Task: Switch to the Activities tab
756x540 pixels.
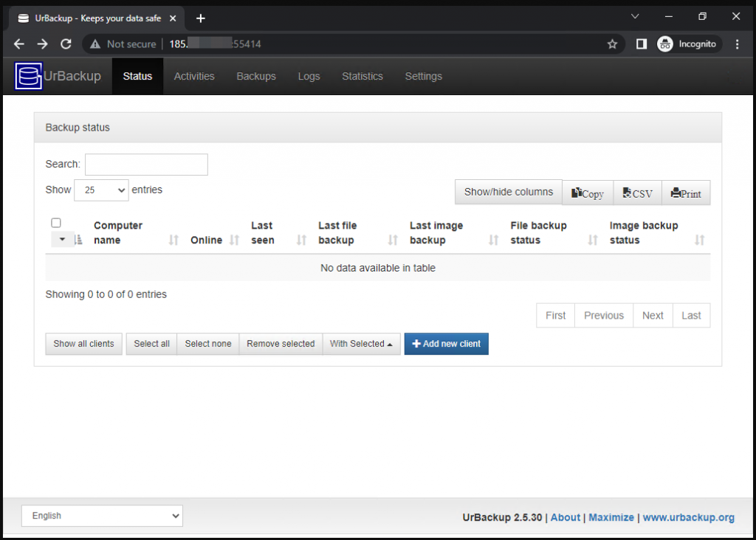Action: click(194, 76)
